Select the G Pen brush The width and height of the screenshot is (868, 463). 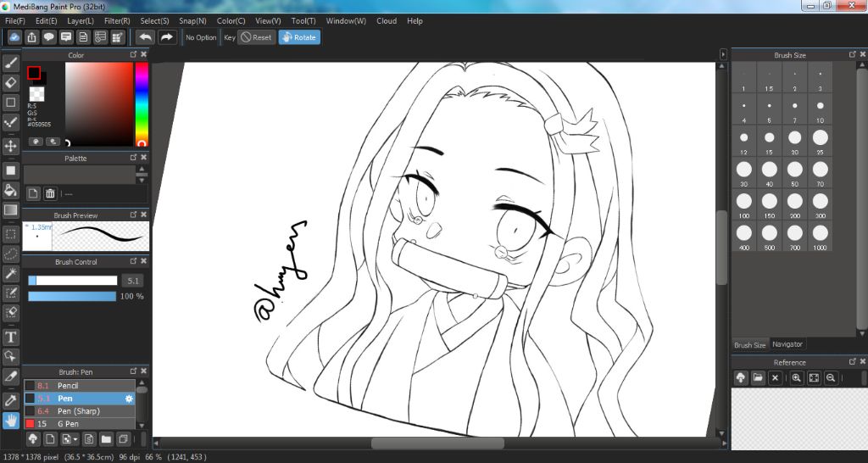coord(80,424)
